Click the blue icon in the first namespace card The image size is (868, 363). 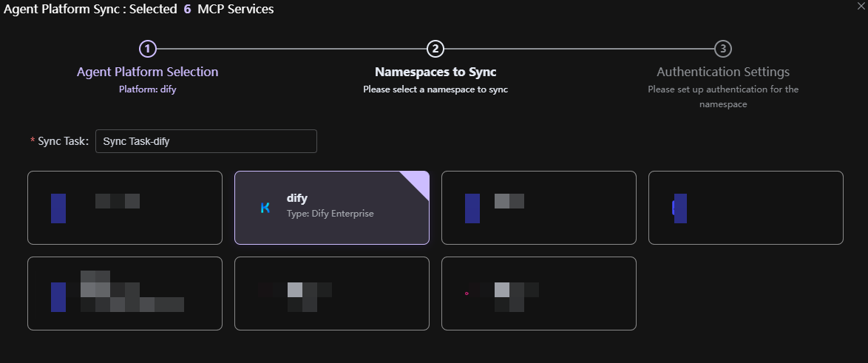58,208
